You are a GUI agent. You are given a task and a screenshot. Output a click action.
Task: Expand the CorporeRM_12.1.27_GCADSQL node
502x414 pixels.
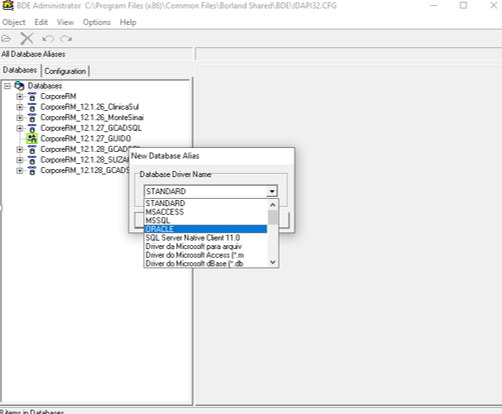click(x=20, y=128)
